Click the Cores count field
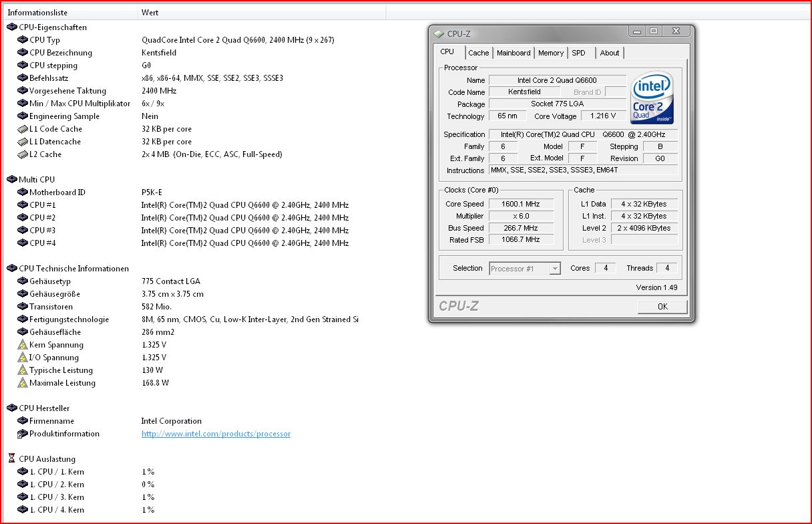The width and height of the screenshot is (812, 524). click(x=606, y=268)
